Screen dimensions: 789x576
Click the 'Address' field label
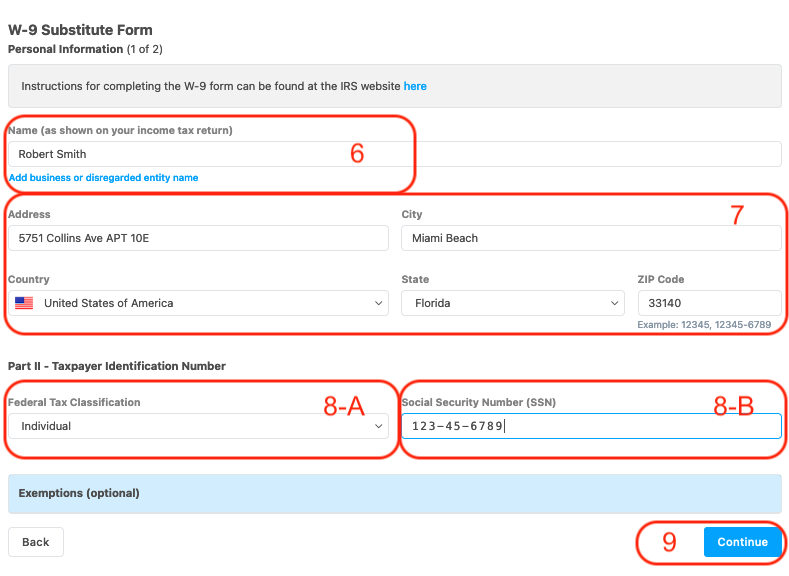click(29, 214)
